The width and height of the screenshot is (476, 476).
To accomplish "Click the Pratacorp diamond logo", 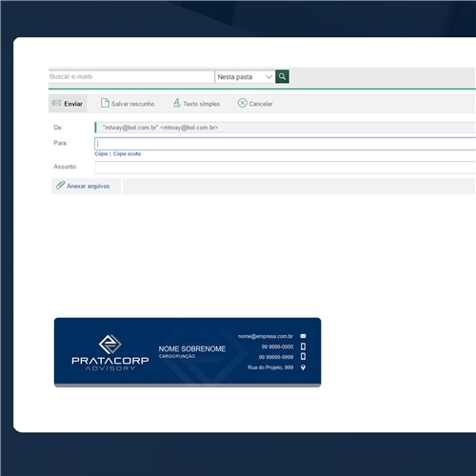I will point(109,344).
